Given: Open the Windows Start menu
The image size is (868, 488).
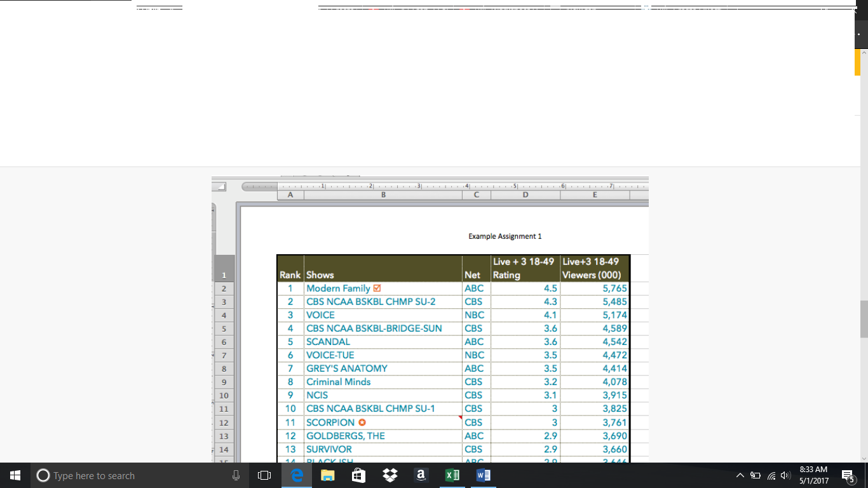Looking at the screenshot, I should click(x=15, y=475).
